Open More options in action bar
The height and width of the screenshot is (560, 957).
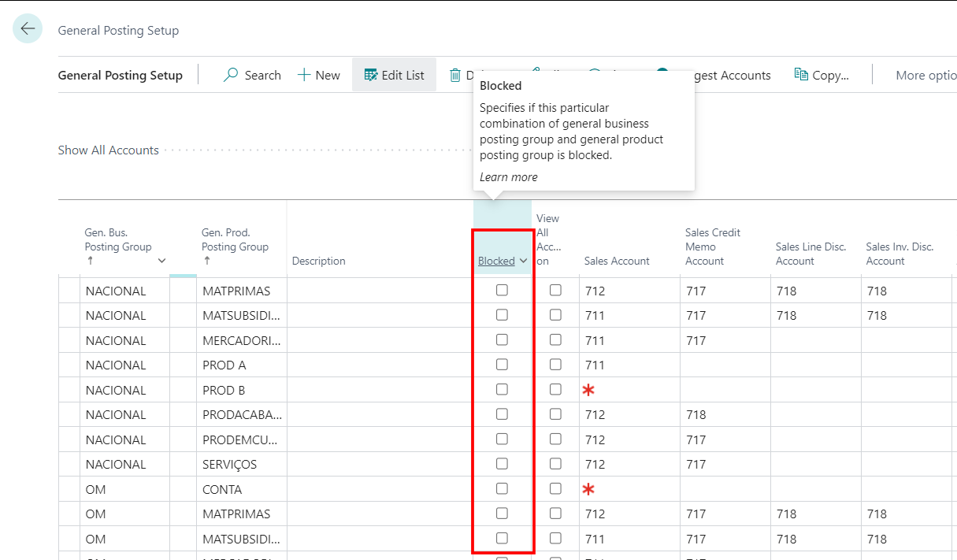[925, 76]
